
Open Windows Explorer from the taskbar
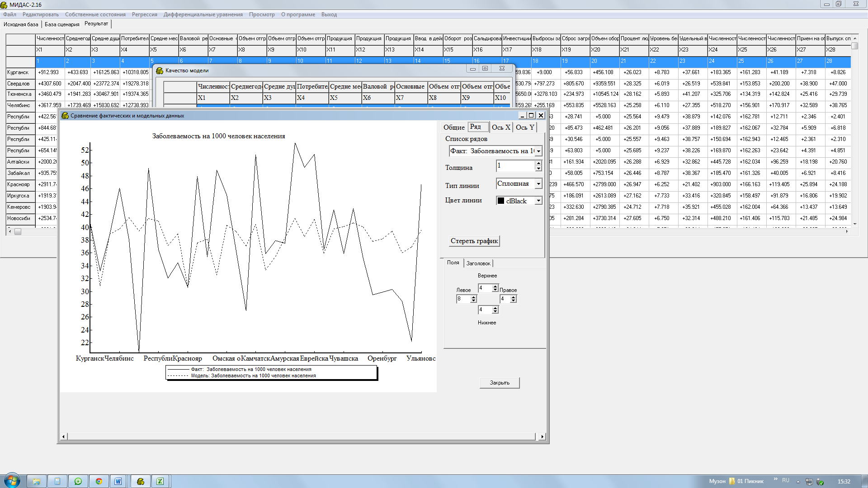37,481
